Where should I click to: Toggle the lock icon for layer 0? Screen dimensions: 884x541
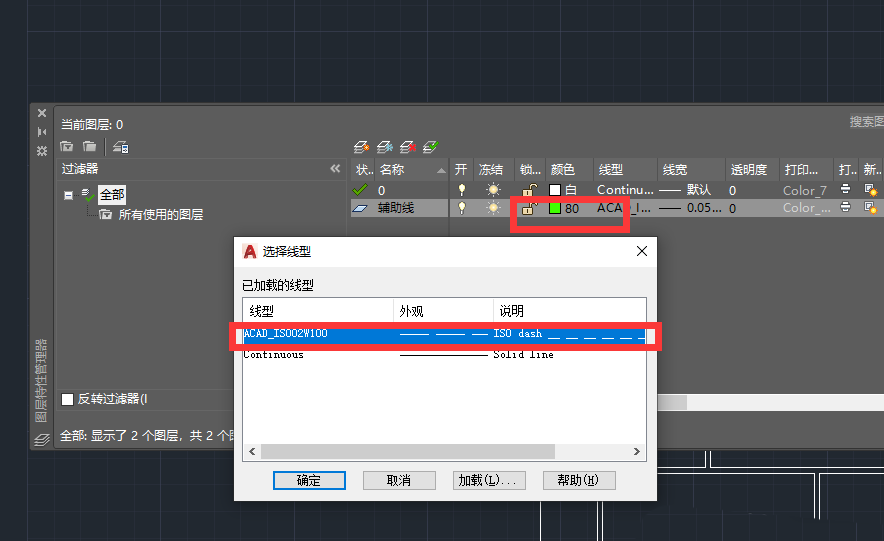coord(528,190)
